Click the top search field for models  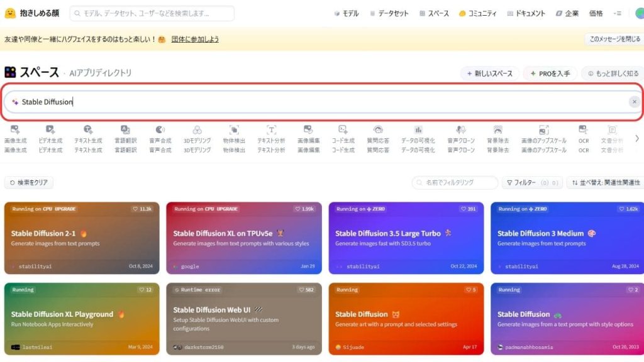(x=152, y=14)
